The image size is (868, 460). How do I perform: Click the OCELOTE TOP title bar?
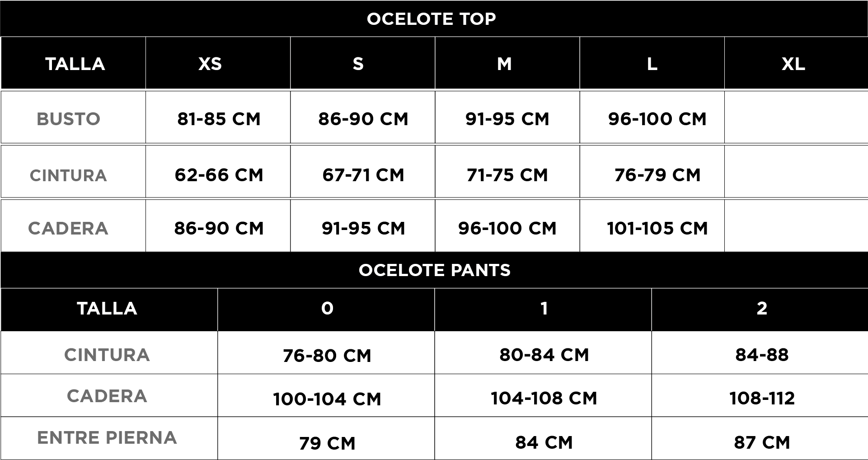[x=431, y=19]
